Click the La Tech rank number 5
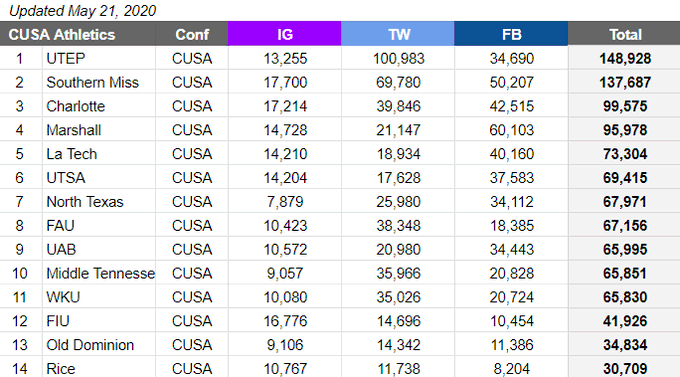680x377 pixels. click(20, 154)
